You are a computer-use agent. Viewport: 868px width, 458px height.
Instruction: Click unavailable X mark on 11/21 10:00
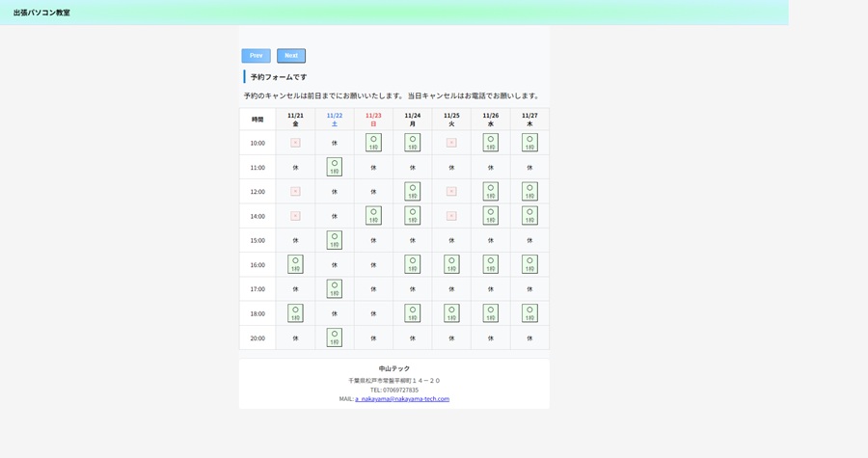pos(295,143)
